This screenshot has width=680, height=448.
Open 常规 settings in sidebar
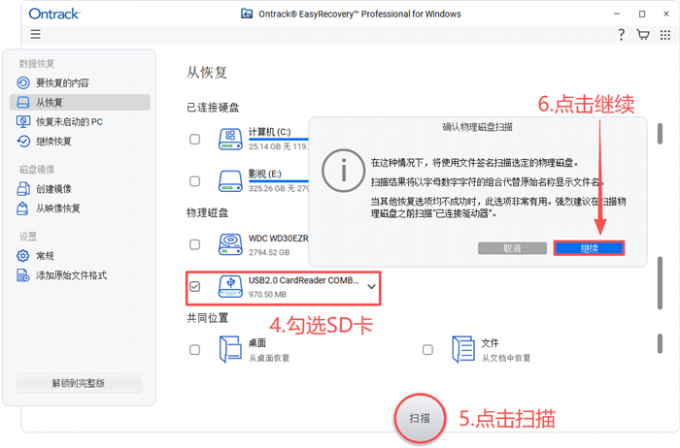[80, 255]
